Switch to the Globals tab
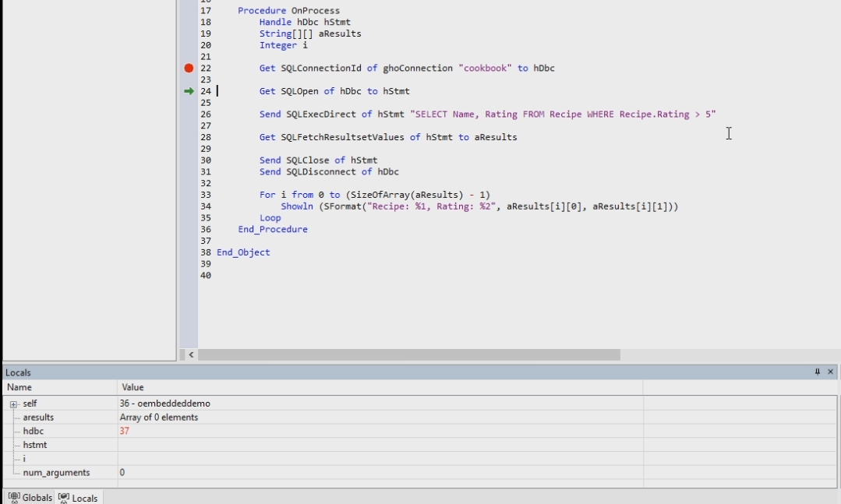The height and width of the screenshot is (504, 841). [37, 498]
